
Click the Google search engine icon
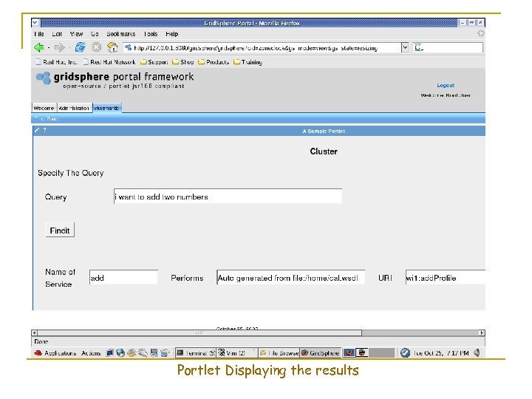(418, 48)
